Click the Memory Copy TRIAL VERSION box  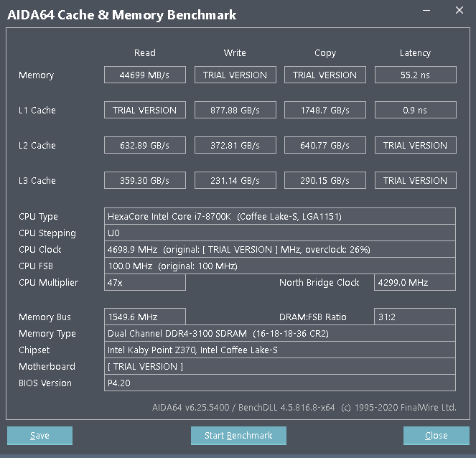point(325,75)
